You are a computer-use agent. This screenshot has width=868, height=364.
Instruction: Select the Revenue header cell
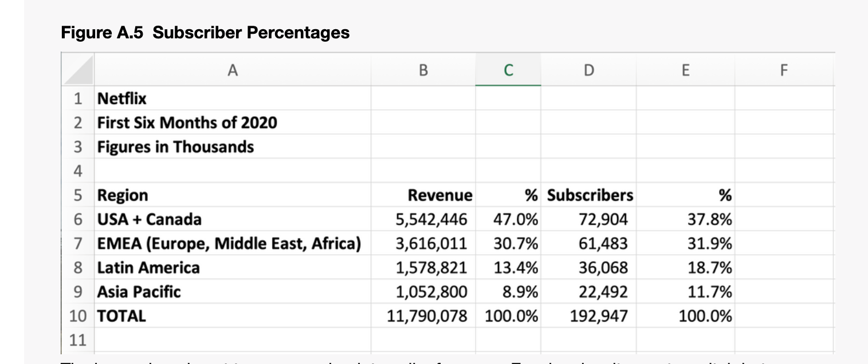(423, 195)
